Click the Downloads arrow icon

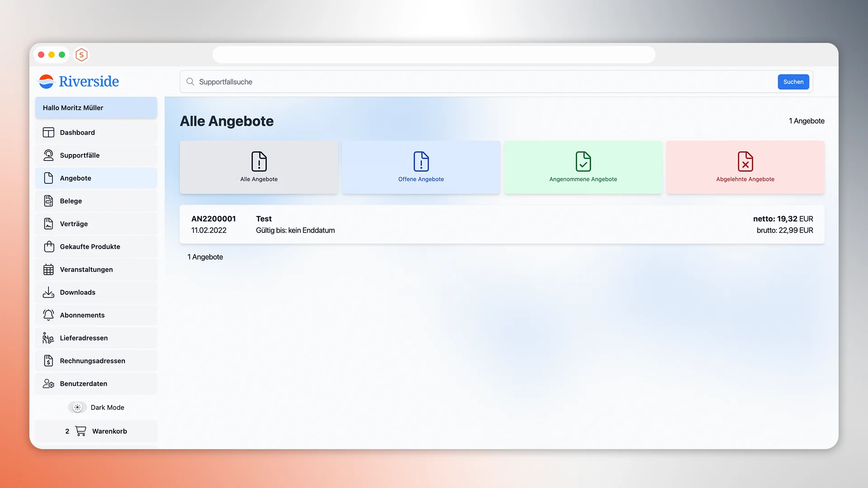[48, 292]
